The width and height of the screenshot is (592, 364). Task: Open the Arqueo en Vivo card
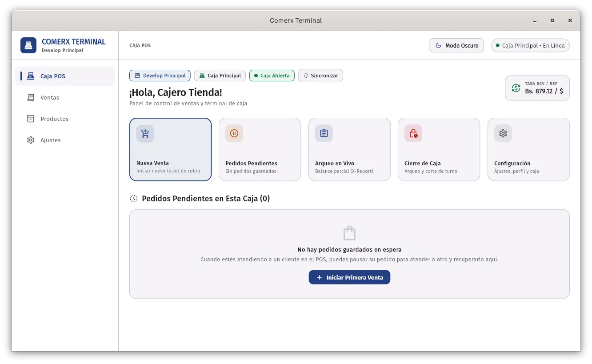coord(350,149)
